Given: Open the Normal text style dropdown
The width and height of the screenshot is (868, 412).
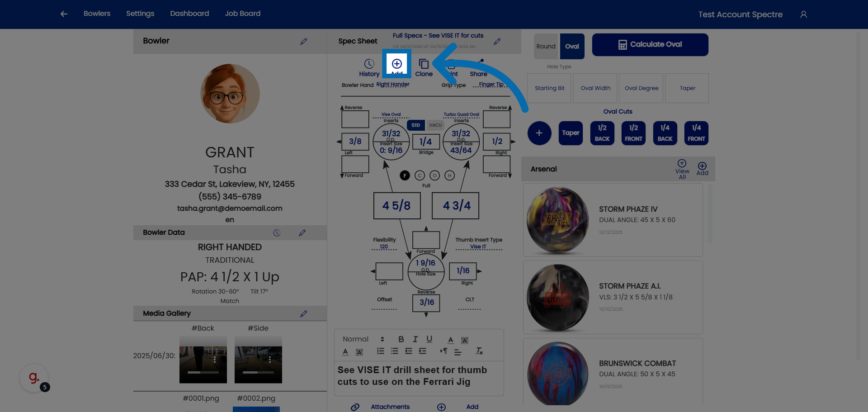Looking at the screenshot, I should [363, 339].
